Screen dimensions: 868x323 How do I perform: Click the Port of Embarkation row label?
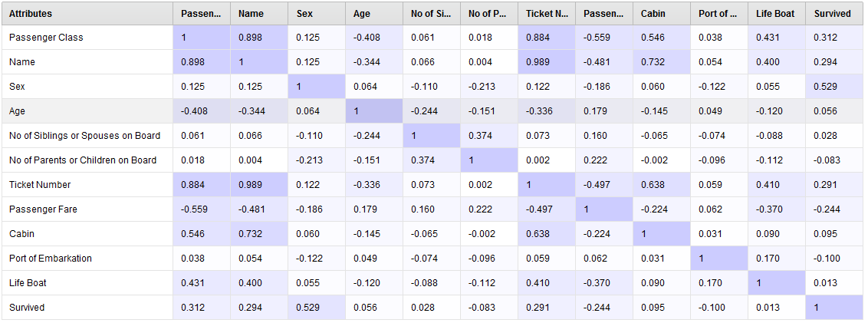click(50, 259)
